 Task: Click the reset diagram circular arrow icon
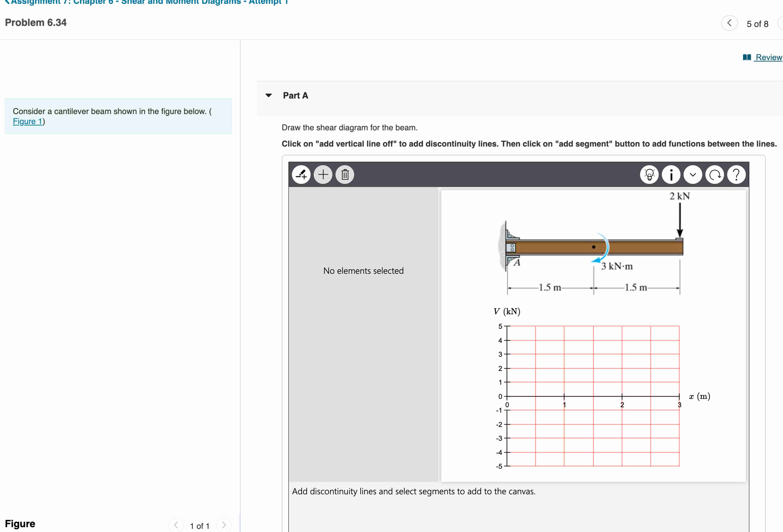point(715,175)
